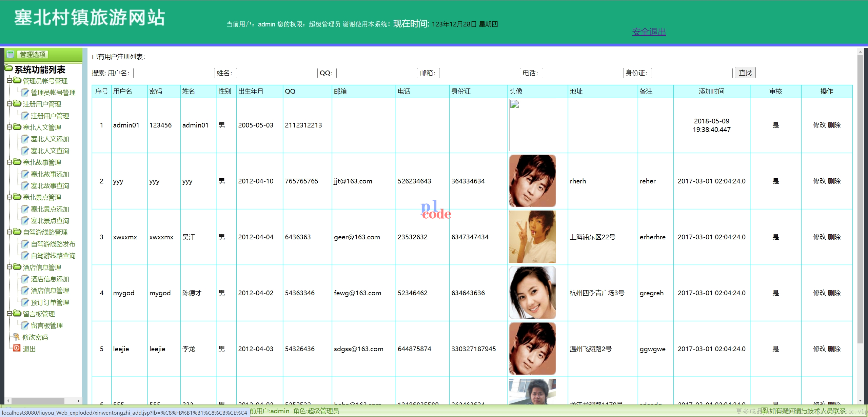868x417 pixels.
Task: Open 修改密码 in the sidebar
Action: click(x=35, y=337)
